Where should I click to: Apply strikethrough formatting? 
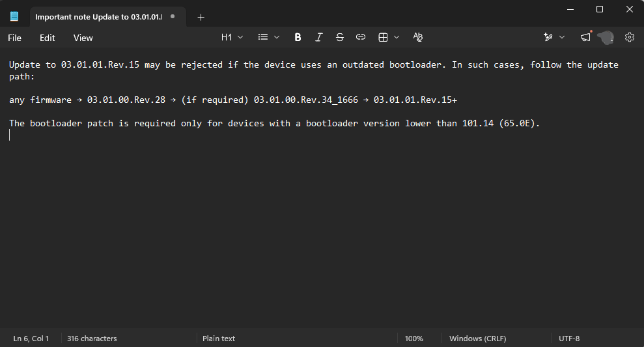[x=340, y=37]
